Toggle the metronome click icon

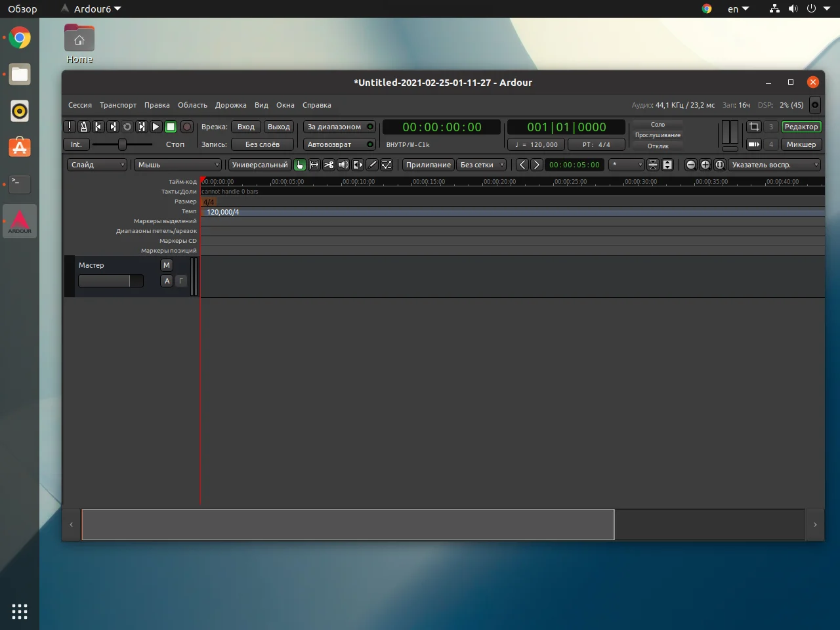click(84, 127)
